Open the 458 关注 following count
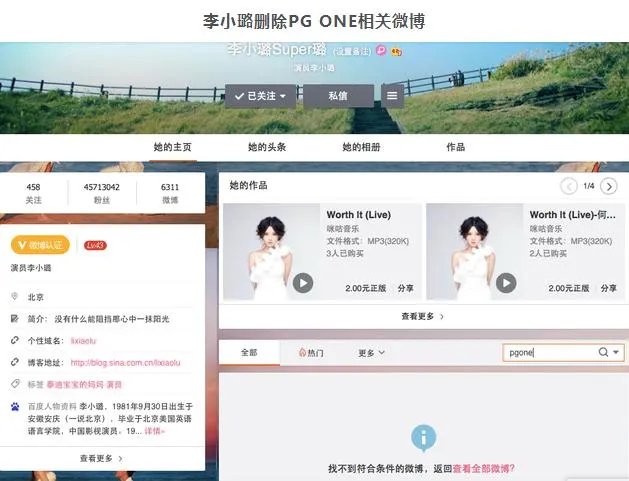Image resolution: width=629 pixels, height=481 pixels. [33, 193]
